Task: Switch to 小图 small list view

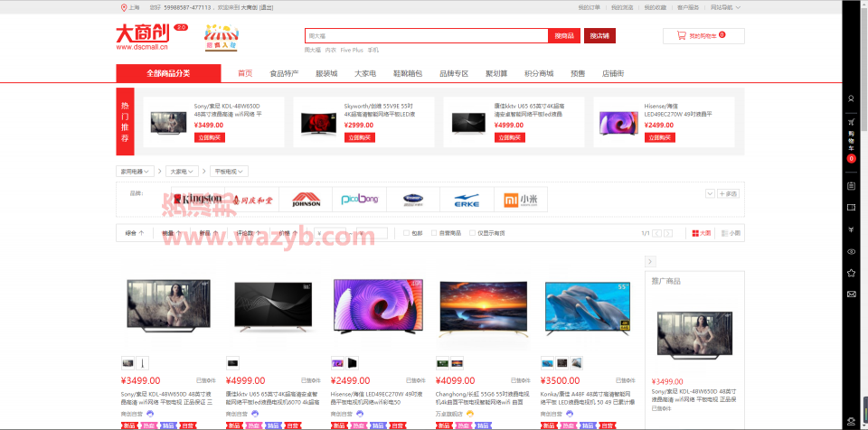Action: (731, 234)
